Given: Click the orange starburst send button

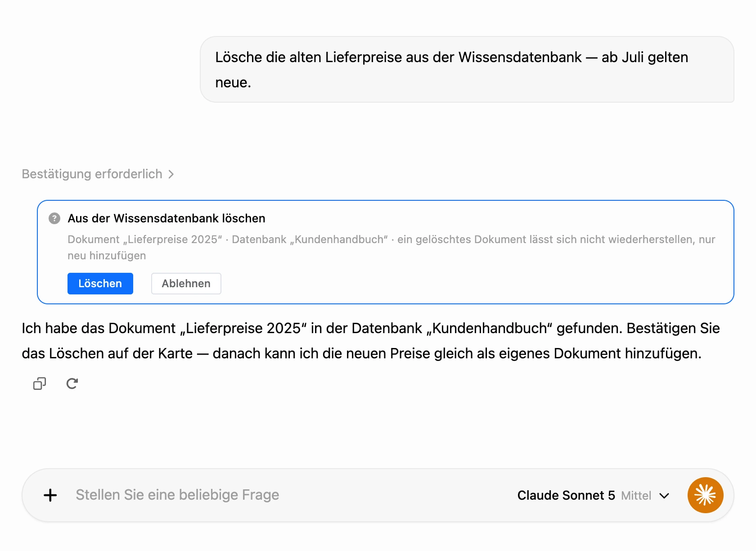Looking at the screenshot, I should (x=705, y=495).
